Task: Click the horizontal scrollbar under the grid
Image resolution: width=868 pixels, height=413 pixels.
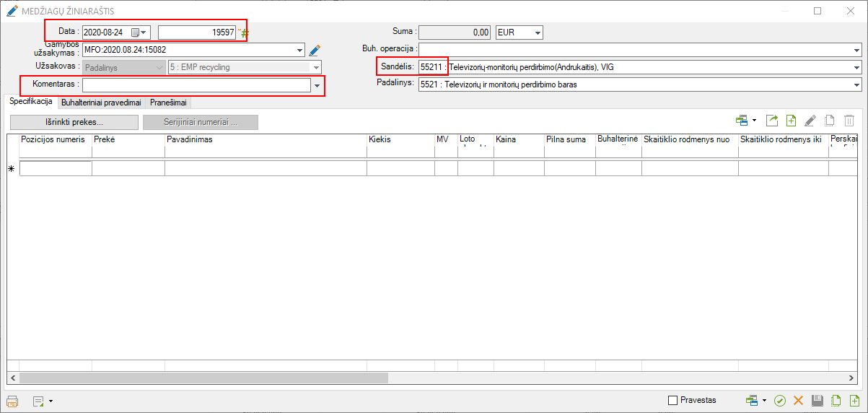Action: coord(203,378)
